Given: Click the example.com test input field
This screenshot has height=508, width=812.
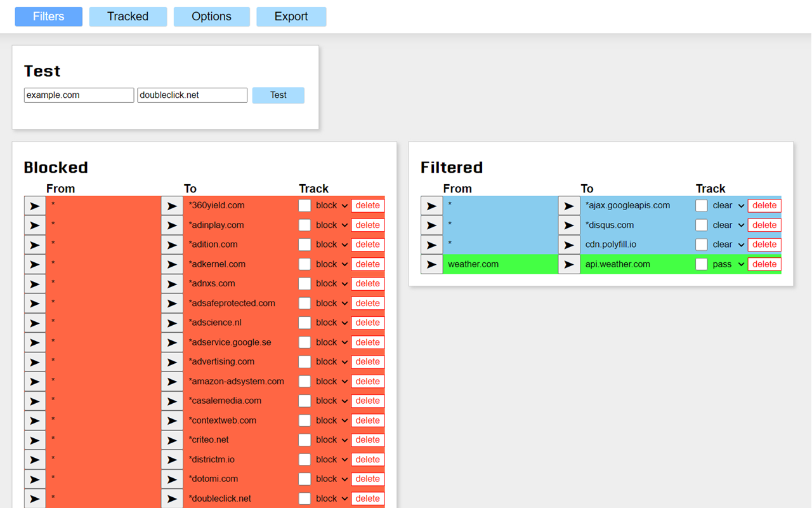Looking at the screenshot, I should 79,95.
